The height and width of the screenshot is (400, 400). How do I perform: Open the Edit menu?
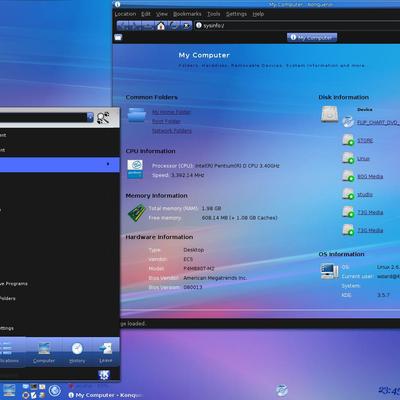(x=146, y=14)
